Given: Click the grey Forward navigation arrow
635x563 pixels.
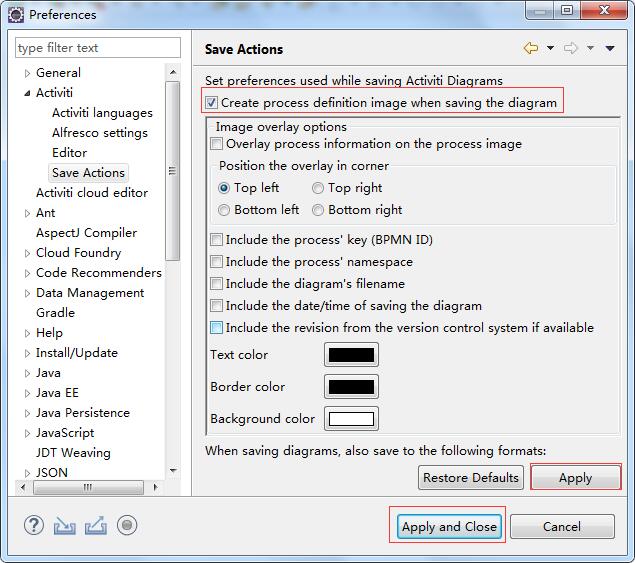Looking at the screenshot, I should [570, 48].
